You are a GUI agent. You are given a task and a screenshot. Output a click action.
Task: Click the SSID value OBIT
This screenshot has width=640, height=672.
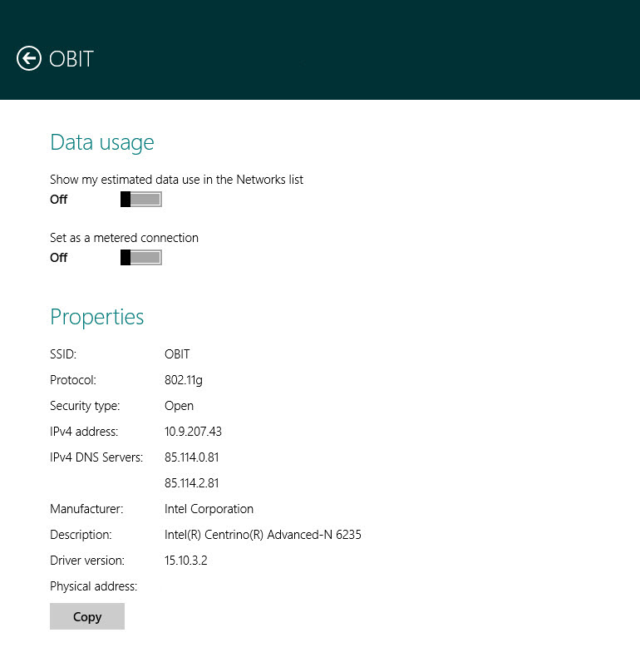pyautogui.click(x=177, y=354)
